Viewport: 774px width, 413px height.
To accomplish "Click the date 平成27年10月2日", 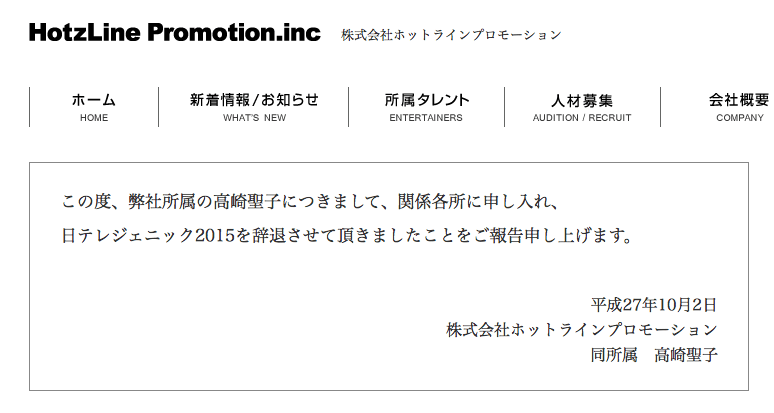I will (x=654, y=305).
